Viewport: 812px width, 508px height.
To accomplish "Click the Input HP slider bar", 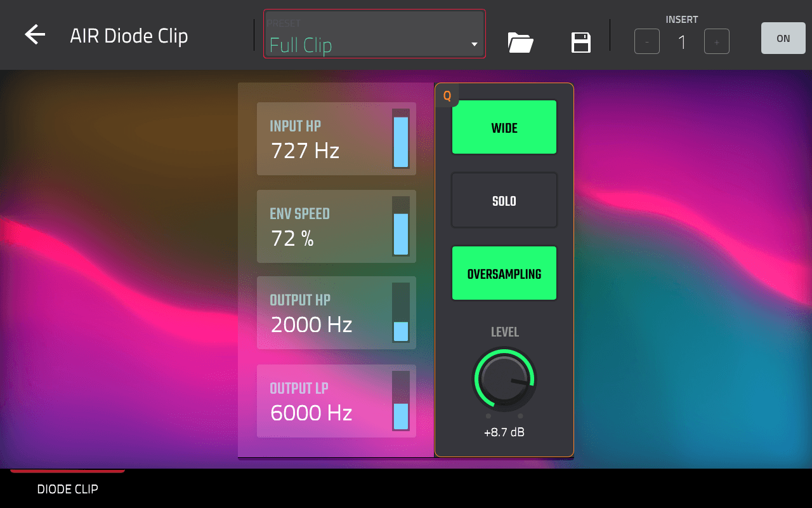I will pos(401,138).
